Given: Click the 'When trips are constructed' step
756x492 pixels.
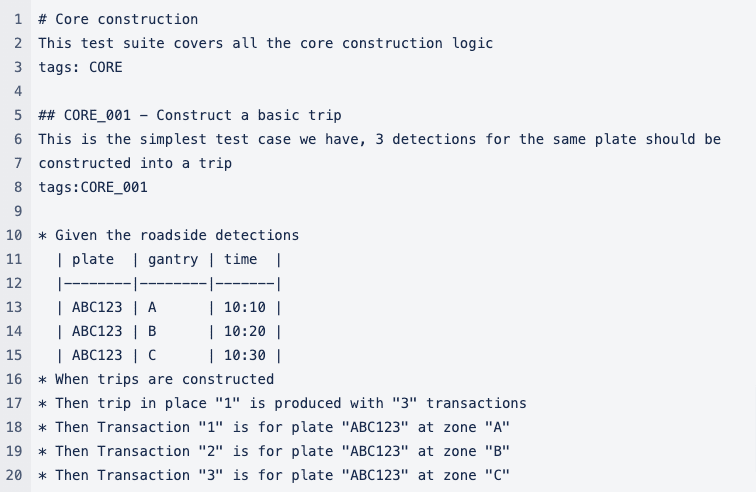Looking at the screenshot, I should [x=164, y=379].
